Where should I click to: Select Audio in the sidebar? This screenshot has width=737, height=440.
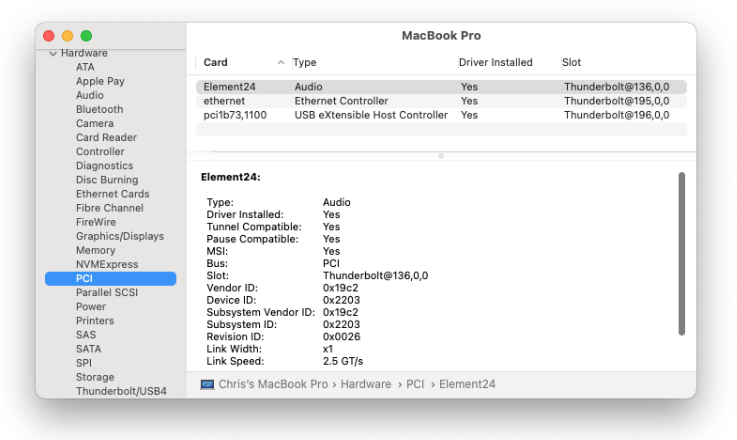click(x=90, y=95)
